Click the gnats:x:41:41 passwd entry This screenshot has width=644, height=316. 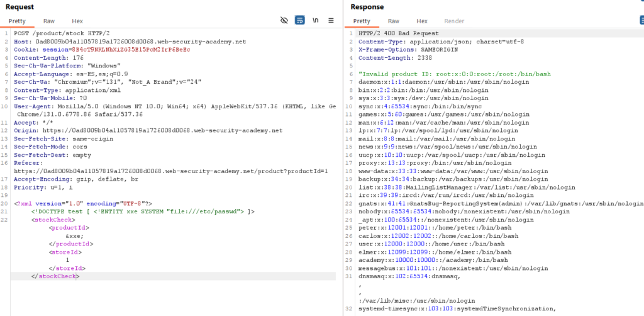coord(501,203)
